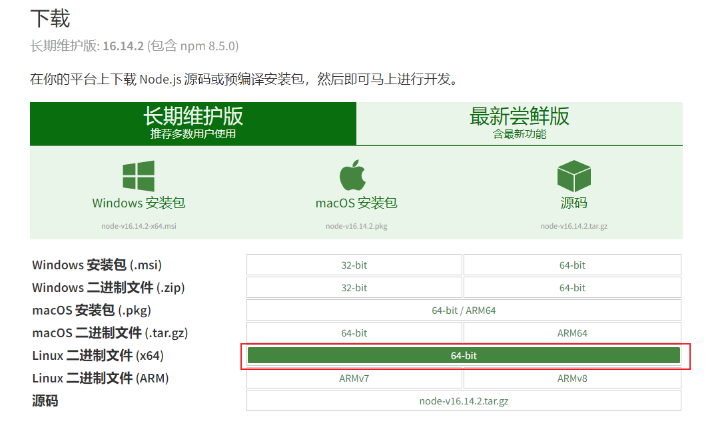Open the 源码 link under the cube icon

tap(574, 203)
